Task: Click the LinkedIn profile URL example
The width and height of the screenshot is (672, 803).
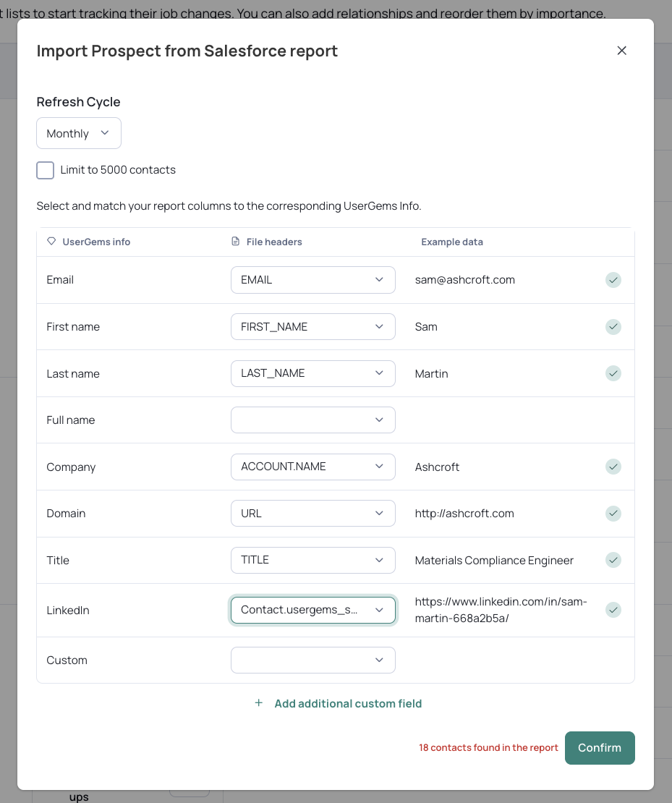Action: (501, 610)
